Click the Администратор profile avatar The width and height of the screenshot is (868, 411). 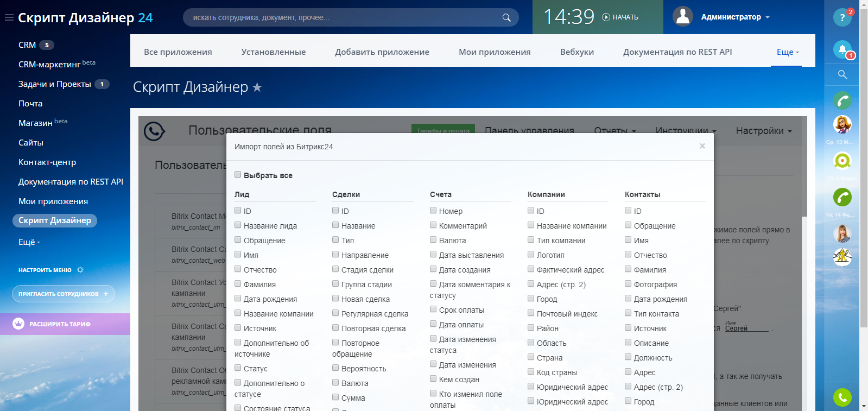point(683,17)
